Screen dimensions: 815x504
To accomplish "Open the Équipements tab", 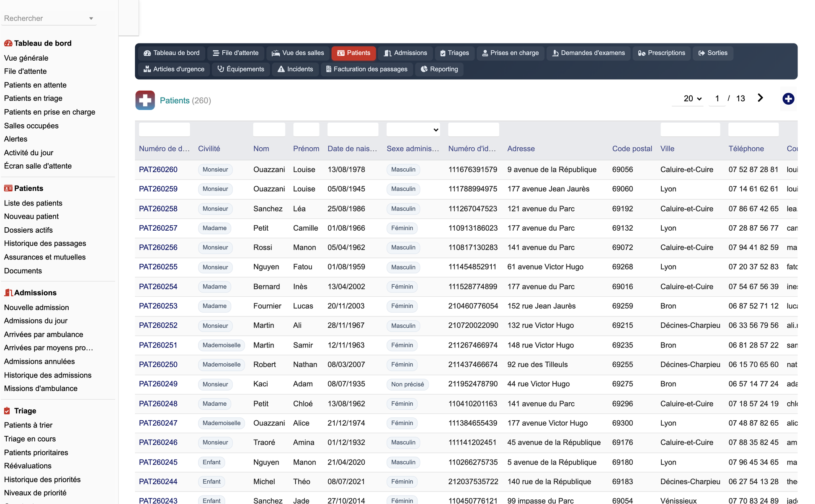I will (x=241, y=69).
